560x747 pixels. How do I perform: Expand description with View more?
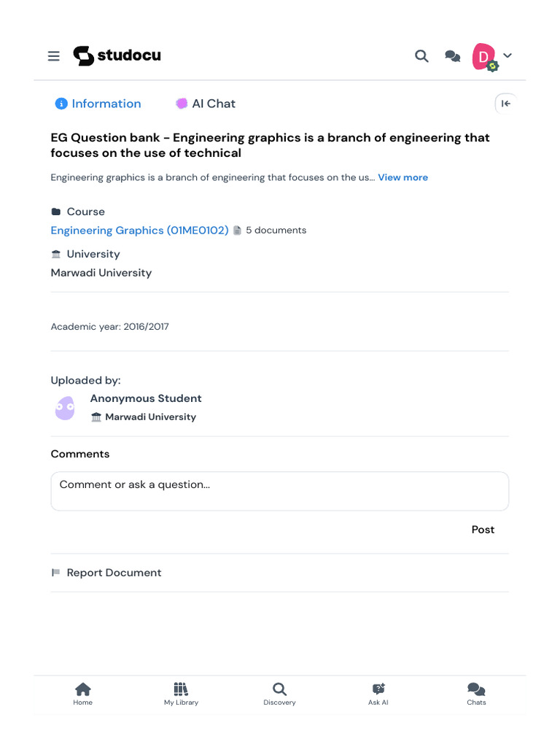click(402, 177)
